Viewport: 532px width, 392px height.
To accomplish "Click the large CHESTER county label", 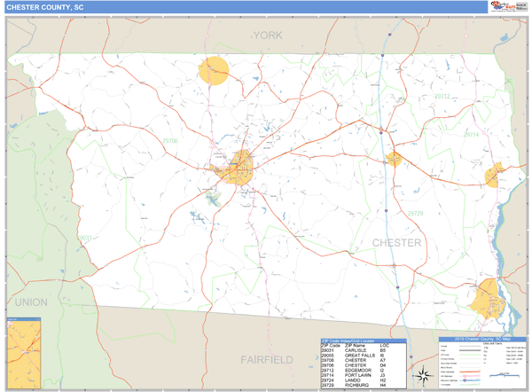I will pos(396,242).
